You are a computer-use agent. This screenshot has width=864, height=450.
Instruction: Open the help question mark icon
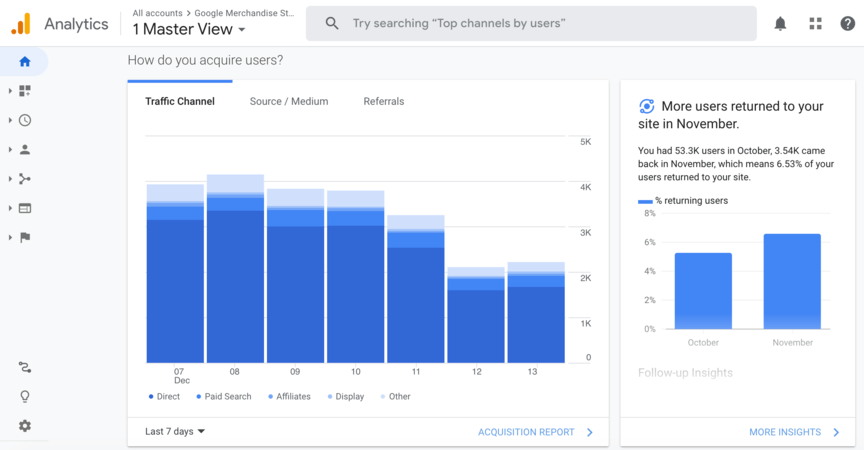pyautogui.click(x=847, y=24)
